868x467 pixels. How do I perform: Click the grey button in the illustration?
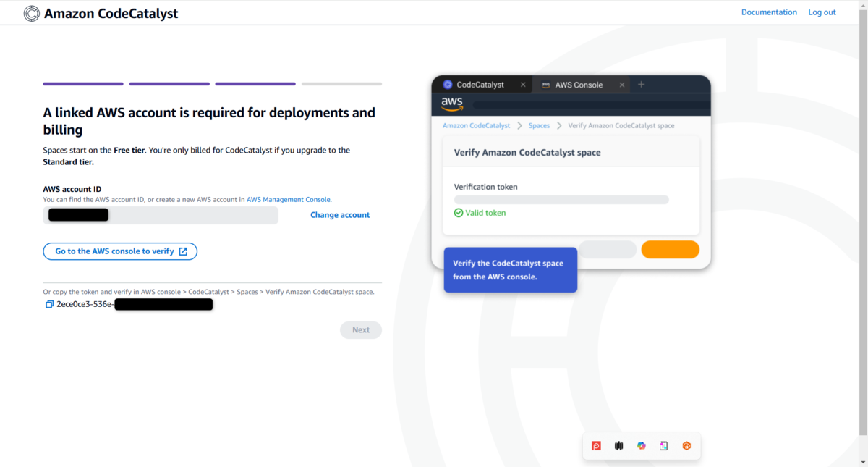coord(608,250)
